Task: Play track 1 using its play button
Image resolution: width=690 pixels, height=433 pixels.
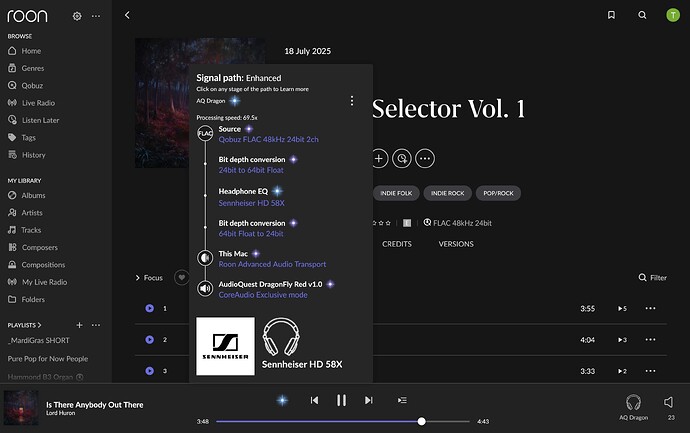Action: click(149, 309)
